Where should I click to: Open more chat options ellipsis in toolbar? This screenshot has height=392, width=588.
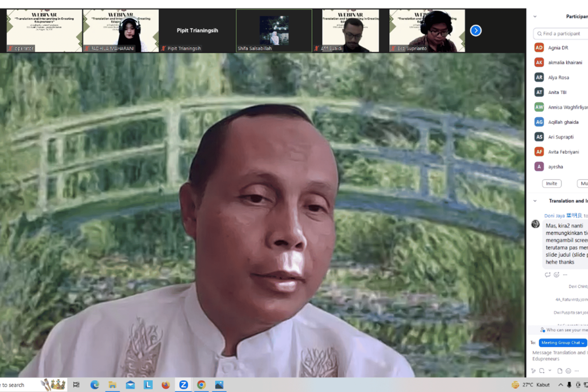click(577, 371)
